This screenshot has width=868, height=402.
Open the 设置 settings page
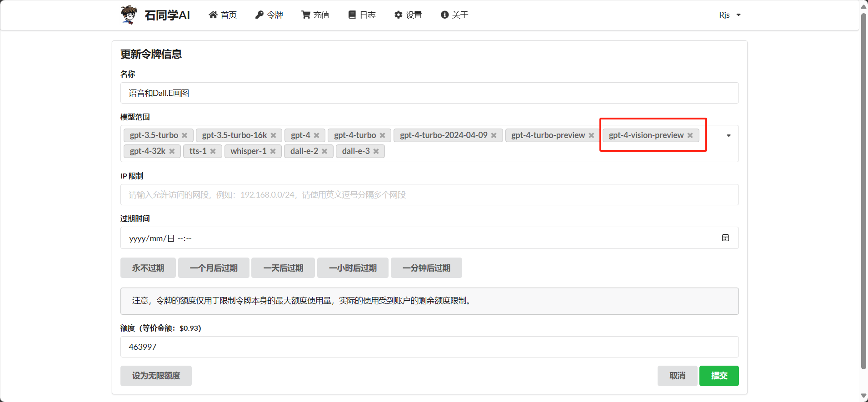[x=408, y=15]
